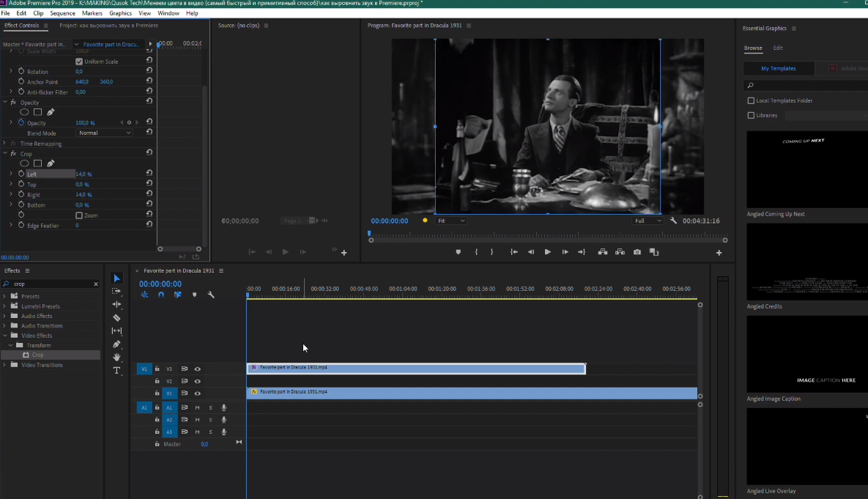Step back one frame
The height and width of the screenshot is (499, 868).
click(x=531, y=252)
